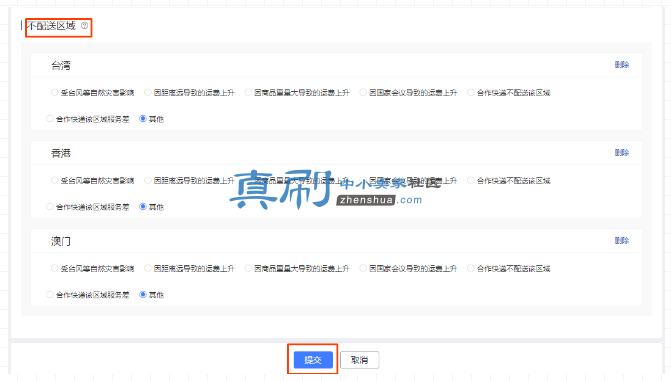Select 受台风等自然灾害影响 for 澳门
This screenshot has height=381, width=671.
[54, 268]
